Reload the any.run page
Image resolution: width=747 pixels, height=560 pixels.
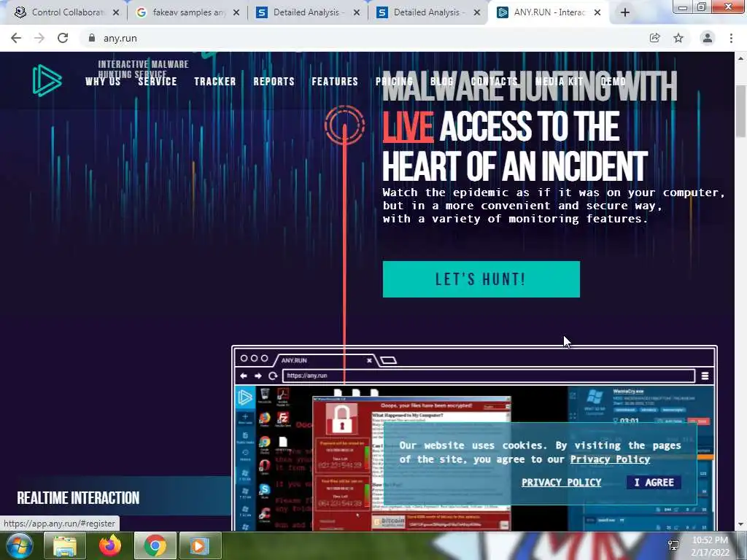pyautogui.click(x=63, y=38)
